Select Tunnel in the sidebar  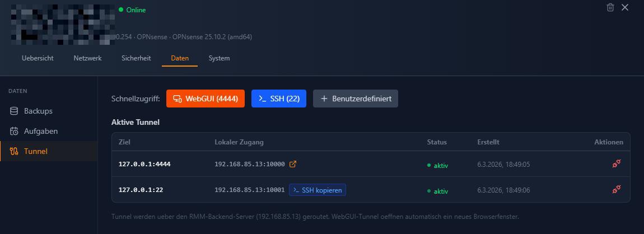[x=49, y=151]
